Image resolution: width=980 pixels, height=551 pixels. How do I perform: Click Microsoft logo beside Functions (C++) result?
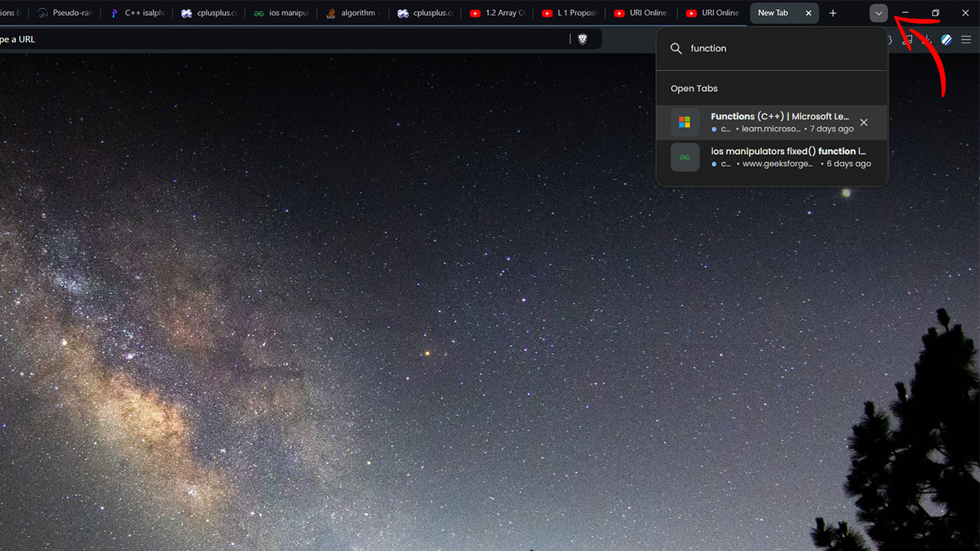684,122
